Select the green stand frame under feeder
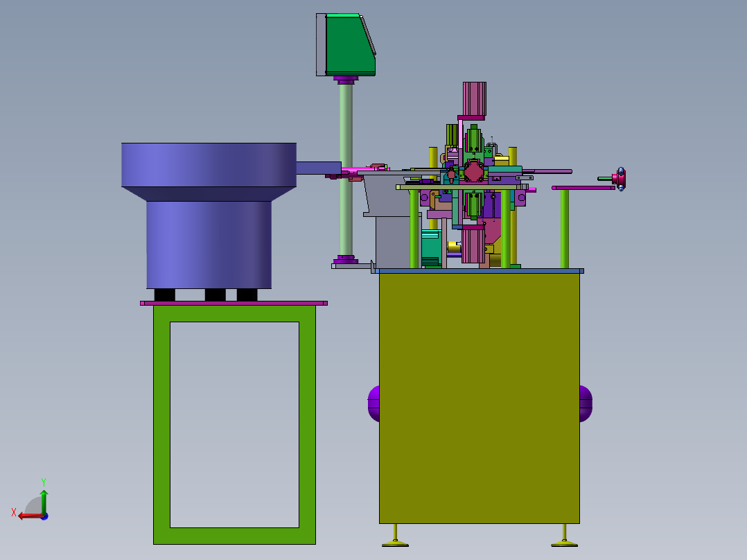The height and width of the screenshot is (560, 747). click(162, 424)
